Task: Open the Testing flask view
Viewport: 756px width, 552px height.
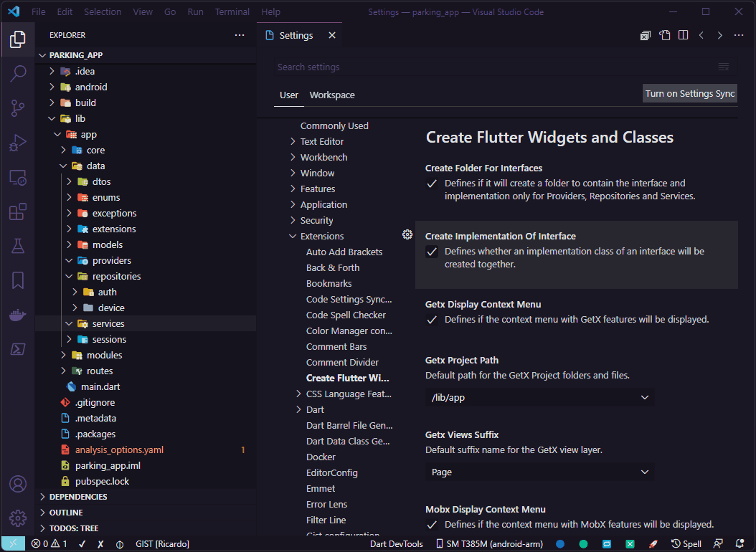Action: tap(18, 246)
